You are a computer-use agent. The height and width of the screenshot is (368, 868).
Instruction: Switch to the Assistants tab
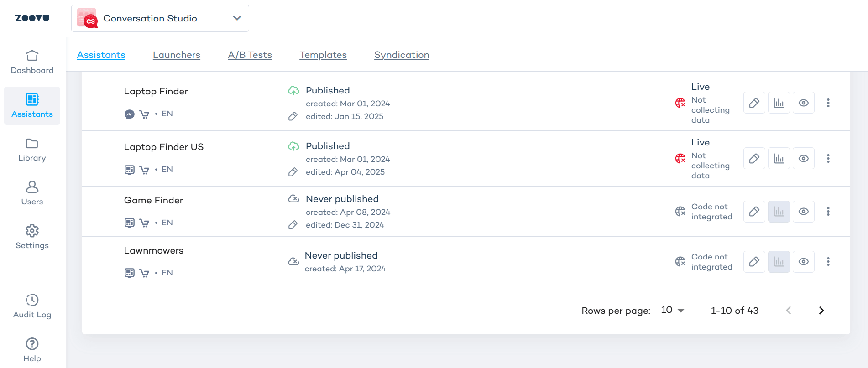(101, 55)
